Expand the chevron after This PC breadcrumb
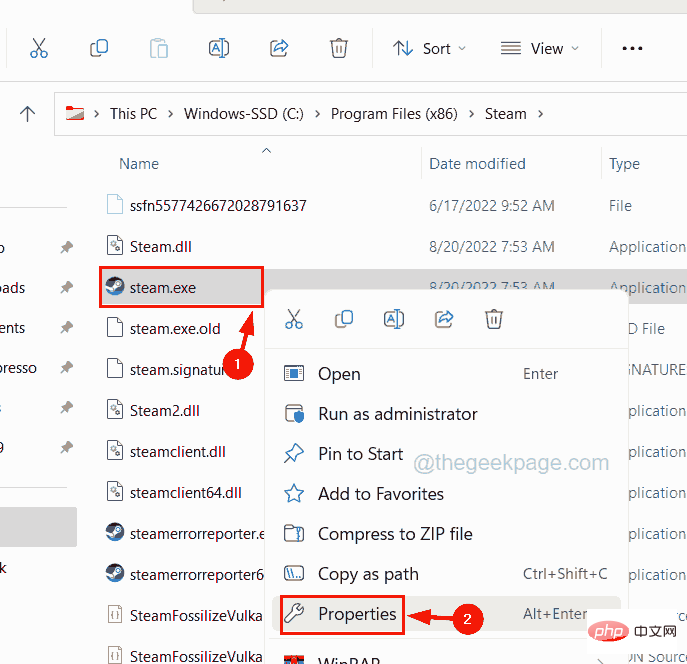 [170, 114]
